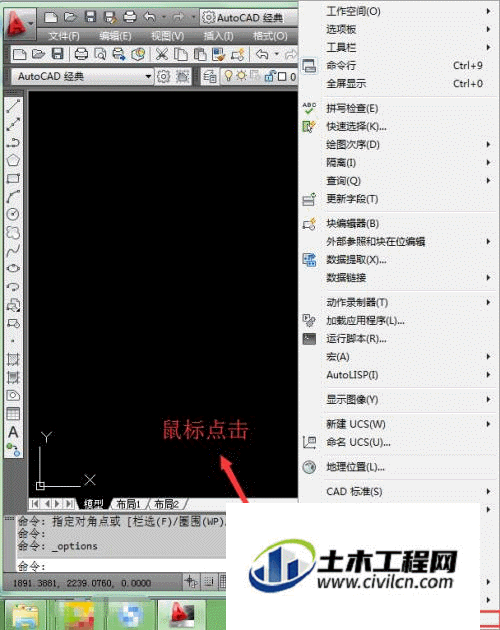The height and width of the screenshot is (630, 500).
Task: Click Open file button in standard toolbar
Action: (38, 54)
